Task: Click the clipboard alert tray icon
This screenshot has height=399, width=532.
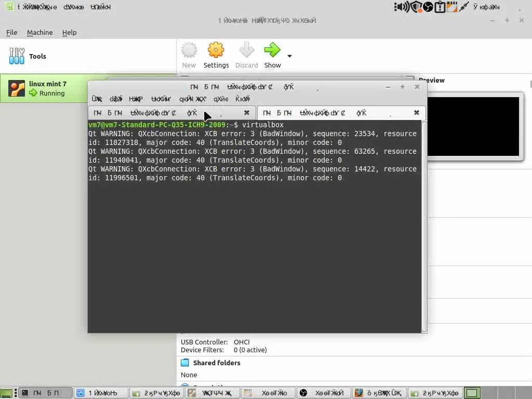Action: coord(440,7)
